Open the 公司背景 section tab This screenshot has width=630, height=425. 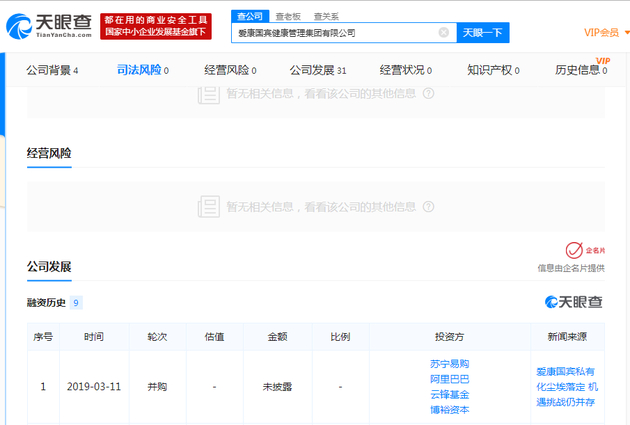[52, 70]
